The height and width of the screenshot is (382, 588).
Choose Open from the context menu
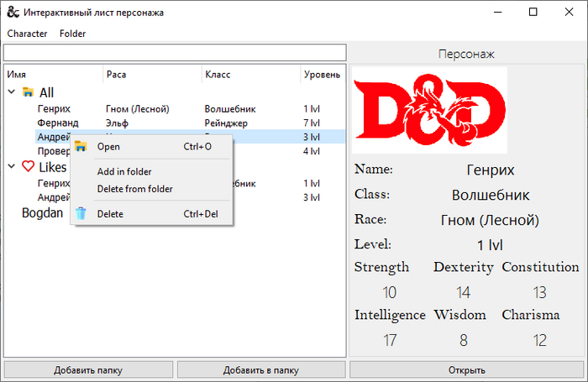tap(151, 147)
